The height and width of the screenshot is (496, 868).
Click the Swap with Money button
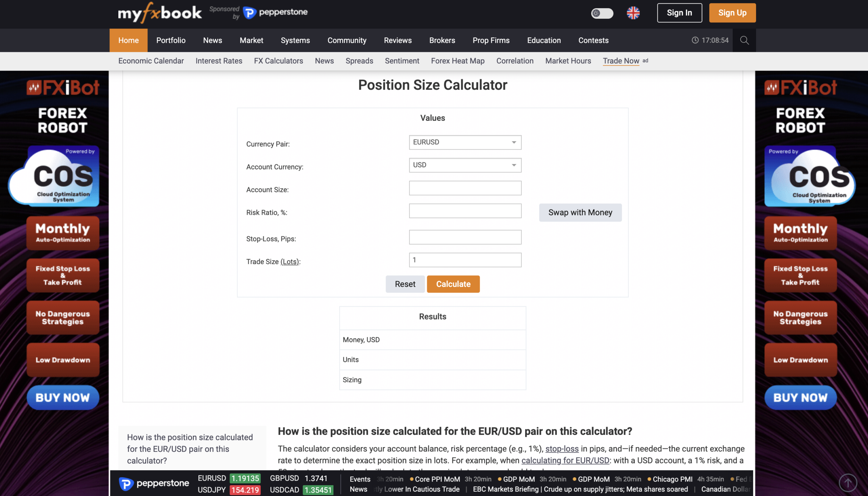coord(580,212)
